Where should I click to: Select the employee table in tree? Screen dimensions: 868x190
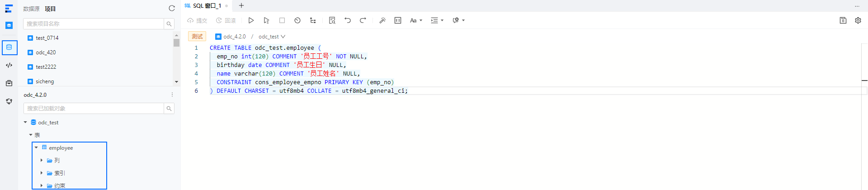(x=61, y=148)
